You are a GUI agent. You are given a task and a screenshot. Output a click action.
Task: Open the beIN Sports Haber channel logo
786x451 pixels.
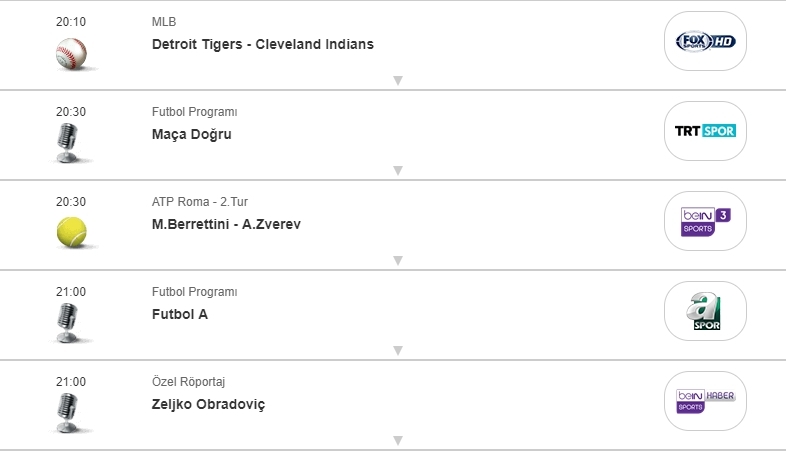[706, 401]
